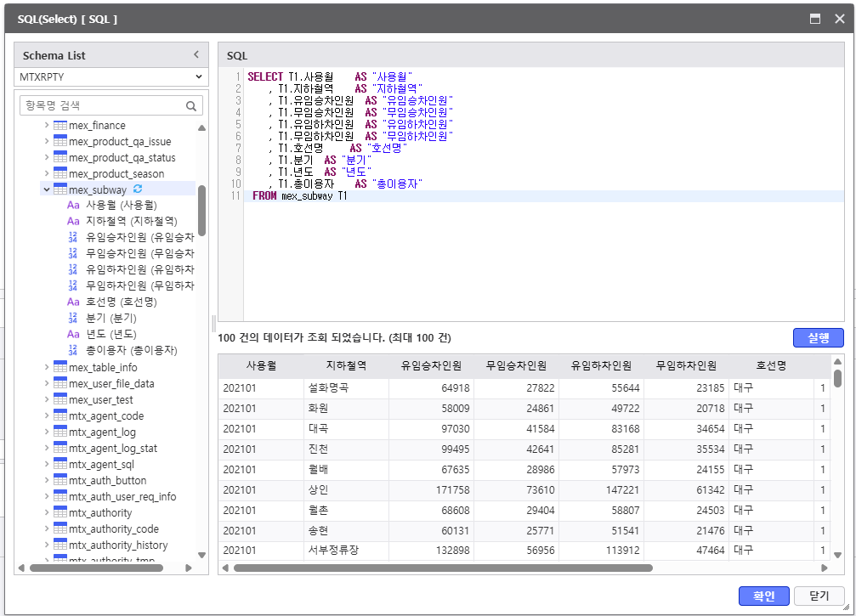Expand the mex_product_season table node

46,174
